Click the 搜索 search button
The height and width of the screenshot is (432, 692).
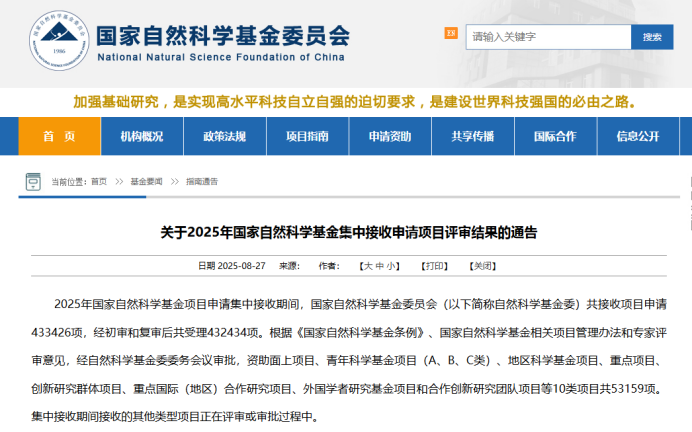pyautogui.click(x=652, y=37)
